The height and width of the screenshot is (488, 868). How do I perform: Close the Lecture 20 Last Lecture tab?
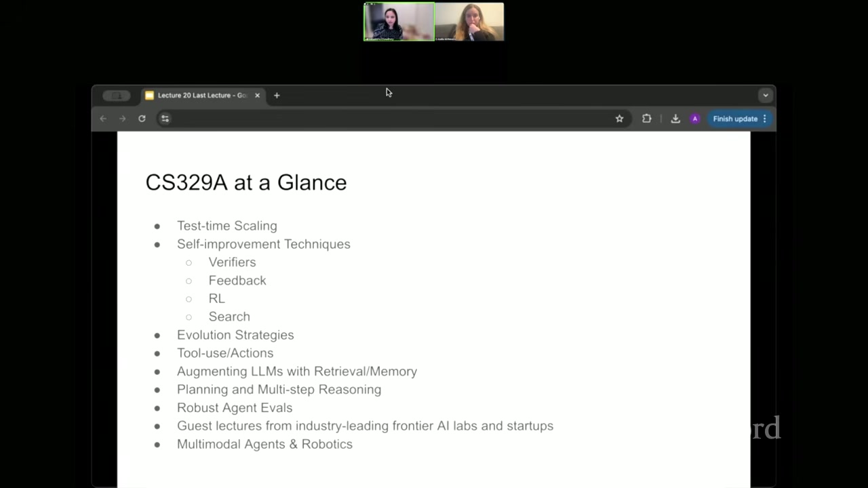click(257, 96)
